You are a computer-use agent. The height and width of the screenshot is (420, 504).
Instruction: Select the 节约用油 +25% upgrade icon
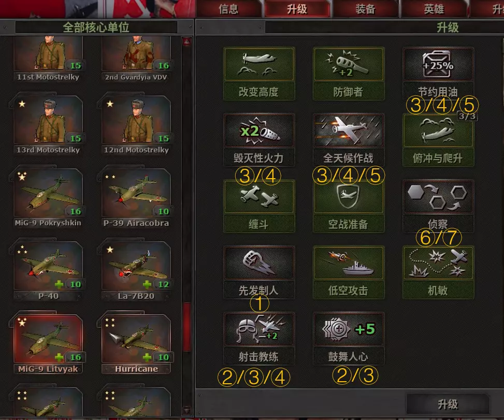[438, 64]
